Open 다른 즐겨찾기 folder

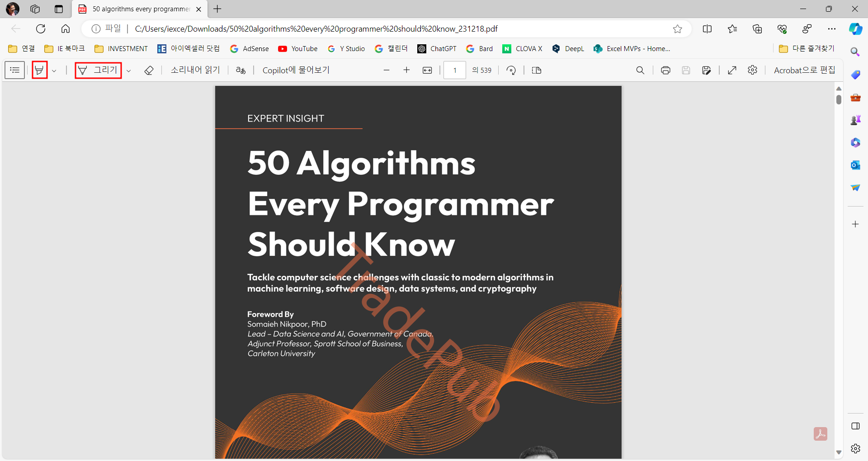[x=807, y=49]
